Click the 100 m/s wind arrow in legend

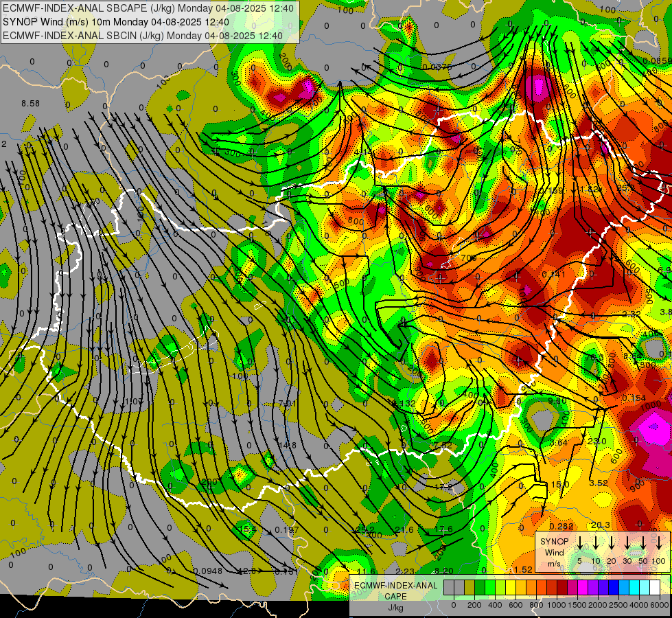point(659,543)
